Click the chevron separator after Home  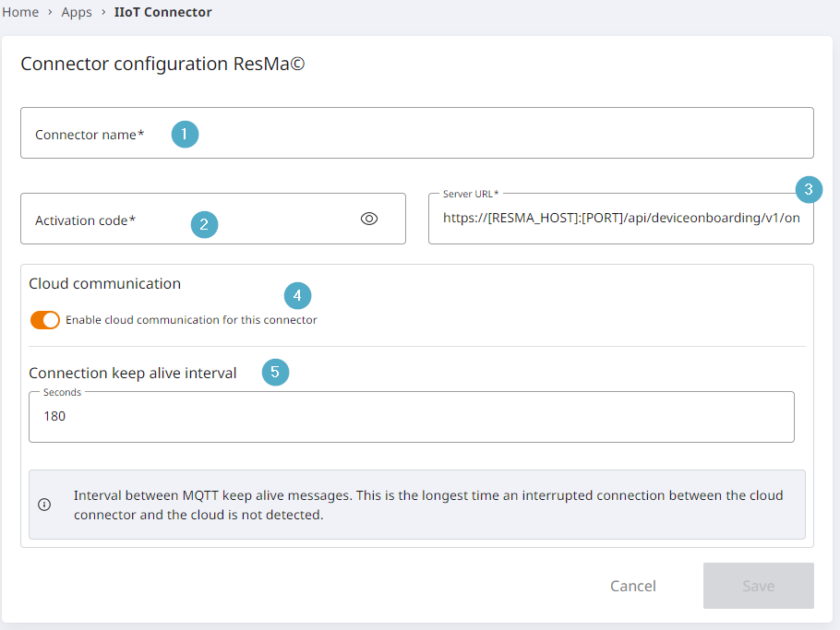click(x=50, y=13)
